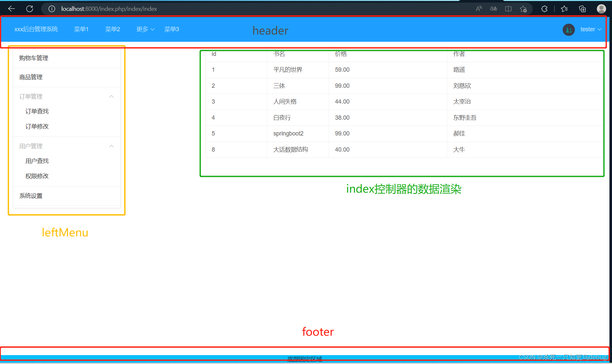Open the tester user dropdown

(591, 29)
